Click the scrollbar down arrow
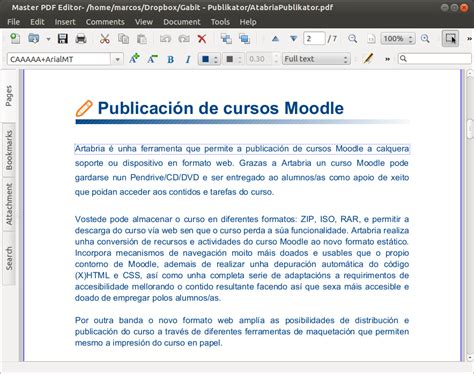This screenshot has width=474, height=374. (470, 358)
